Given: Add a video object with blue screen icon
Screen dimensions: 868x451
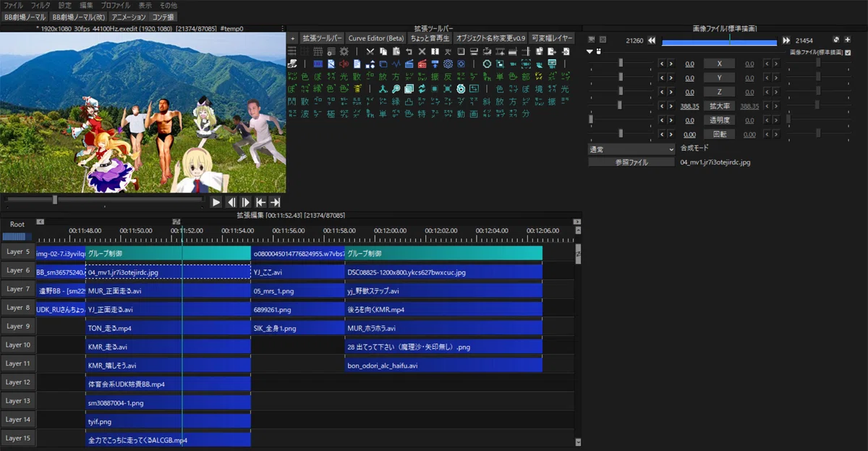Looking at the screenshot, I should (318, 64).
